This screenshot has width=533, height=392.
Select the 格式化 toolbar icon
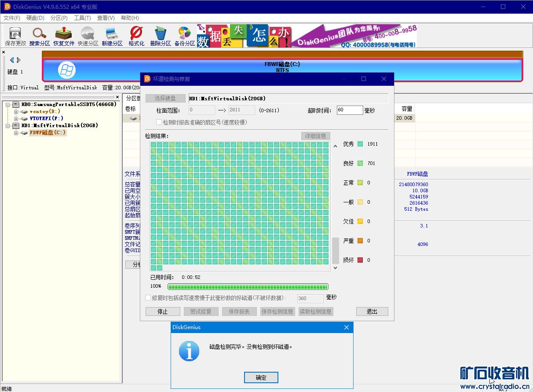(x=136, y=36)
